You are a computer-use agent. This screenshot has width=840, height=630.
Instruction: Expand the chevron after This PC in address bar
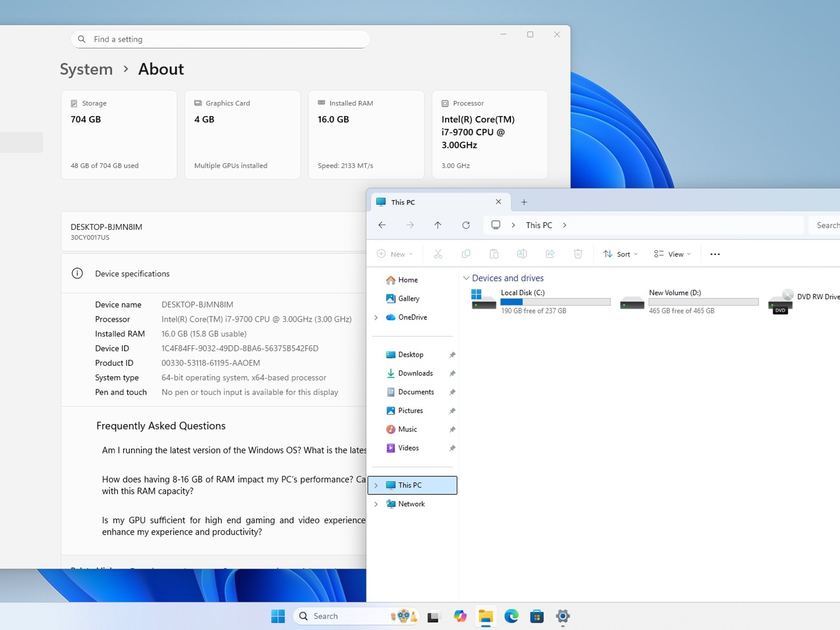tap(565, 225)
